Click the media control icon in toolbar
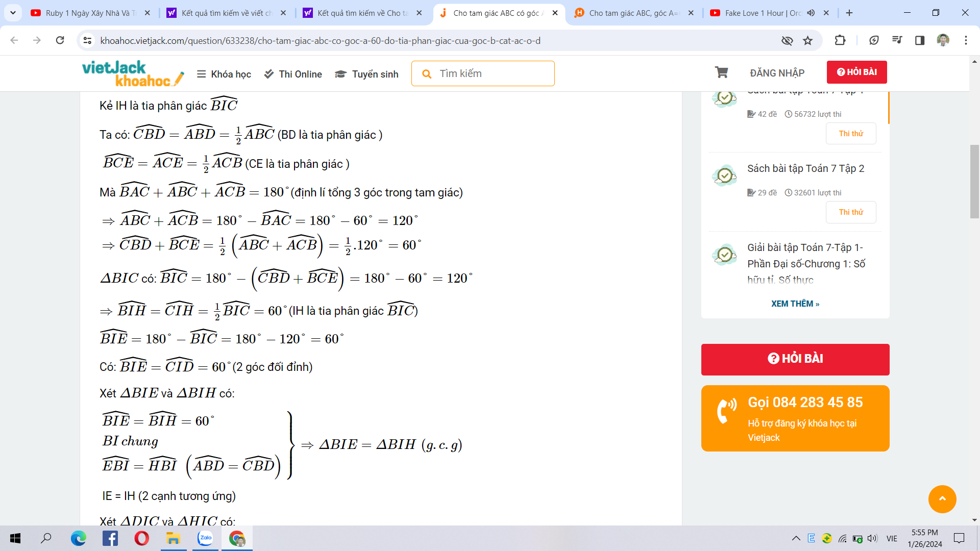 coord(897,41)
